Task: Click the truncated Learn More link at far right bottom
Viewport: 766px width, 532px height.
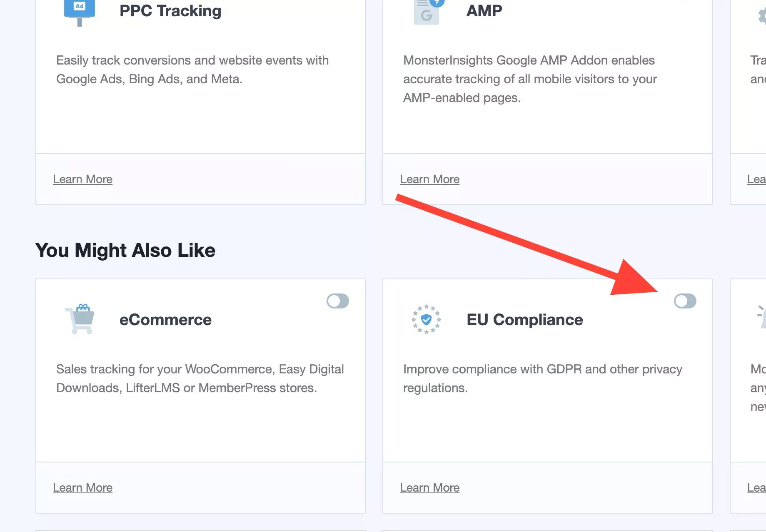Action: tap(757, 487)
